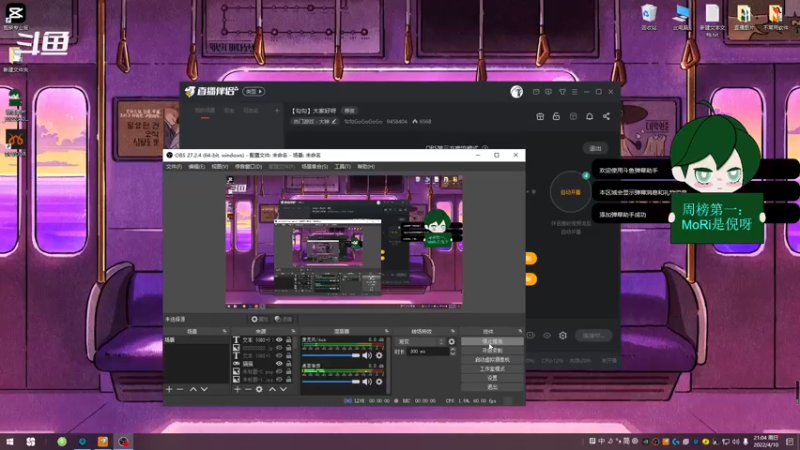Open the Windows Start menu
This screenshot has width=800, height=450.
coord(10,441)
